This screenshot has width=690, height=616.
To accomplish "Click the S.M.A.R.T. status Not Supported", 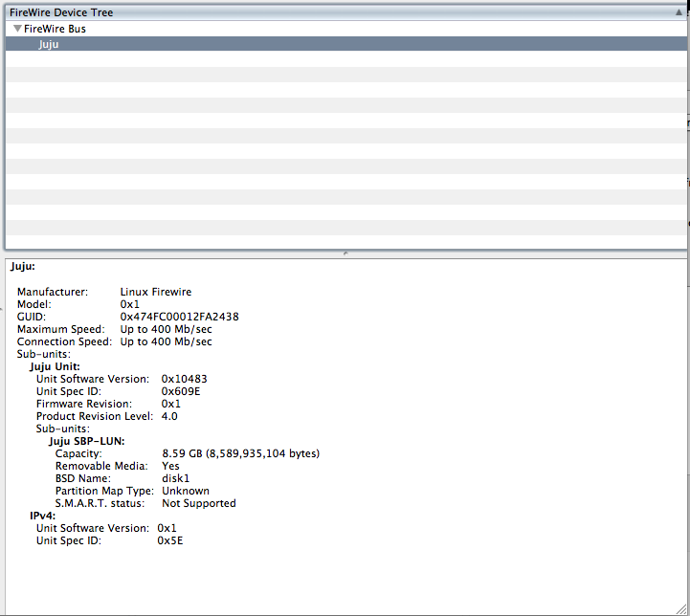I will (199, 503).
